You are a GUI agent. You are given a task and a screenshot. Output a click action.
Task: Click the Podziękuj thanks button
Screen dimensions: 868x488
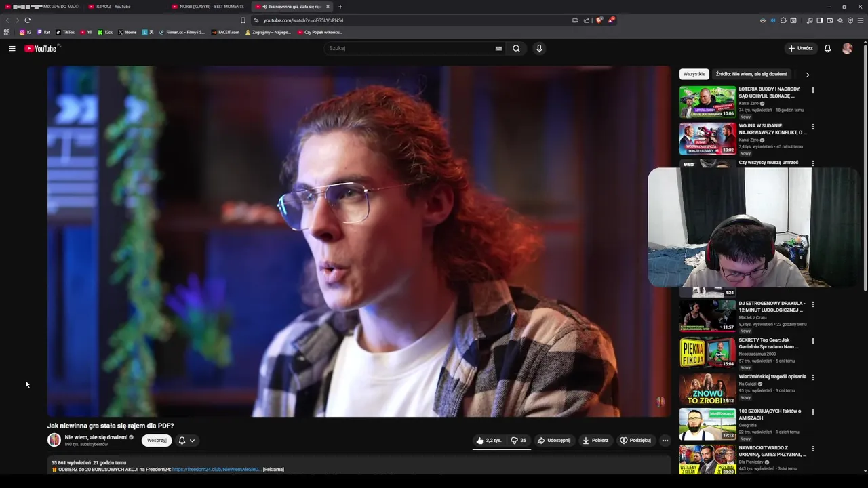635,441
